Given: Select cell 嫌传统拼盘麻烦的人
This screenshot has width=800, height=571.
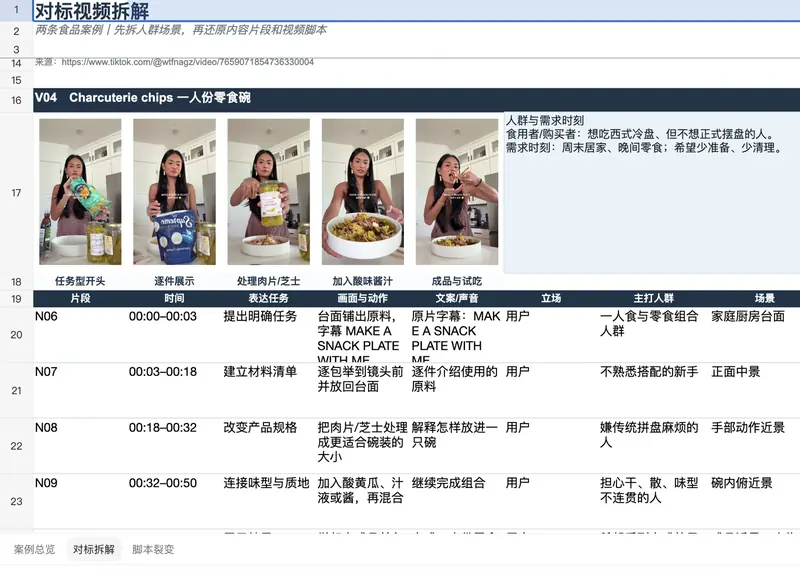Looking at the screenshot, I should tap(654, 446).
